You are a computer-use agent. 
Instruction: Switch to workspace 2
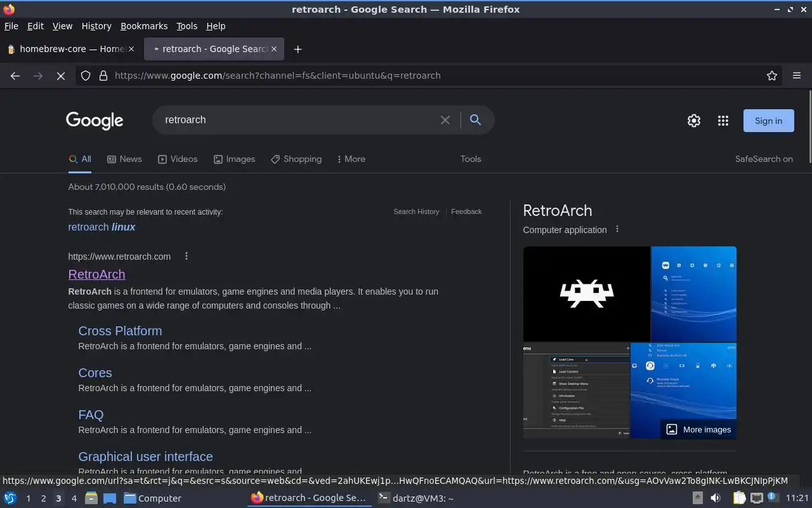[x=43, y=498]
